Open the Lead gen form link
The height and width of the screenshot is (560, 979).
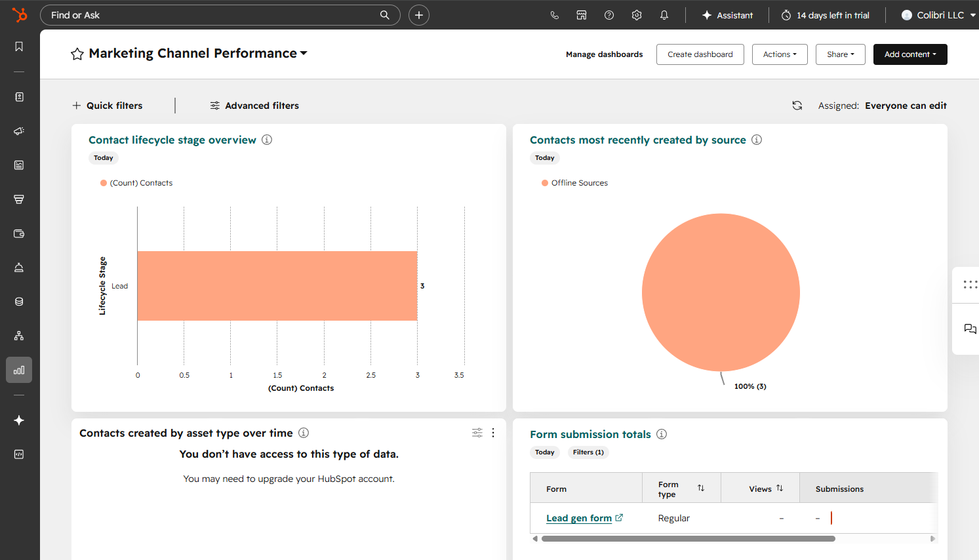[x=579, y=517]
